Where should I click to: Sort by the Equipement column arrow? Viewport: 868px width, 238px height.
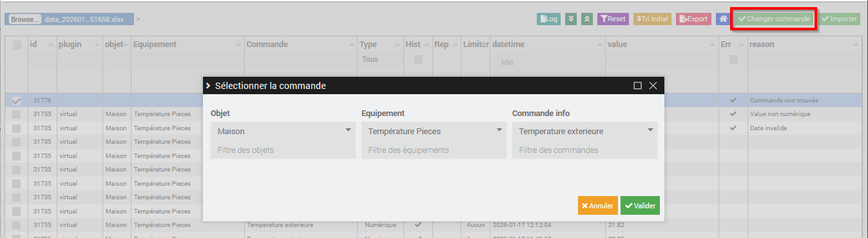click(x=239, y=45)
